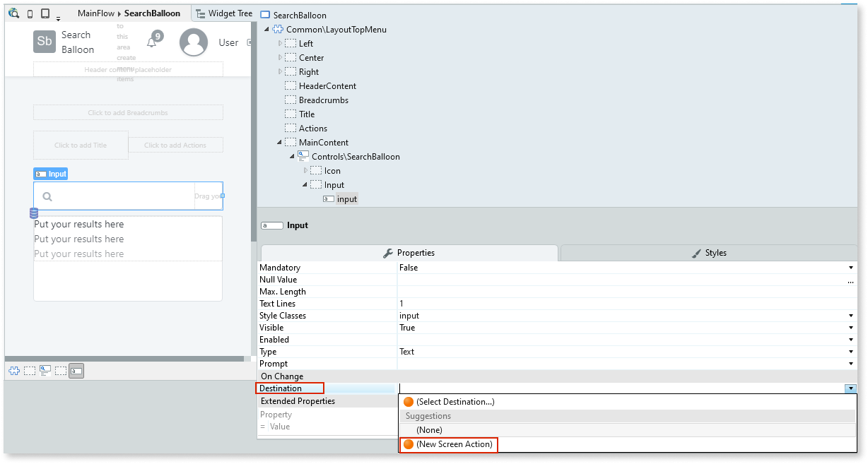The width and height of the screenshot is (868, 464).
Task: Click the preview in browser globe icon
Action: pyautogui.click(x=14, y=13)
